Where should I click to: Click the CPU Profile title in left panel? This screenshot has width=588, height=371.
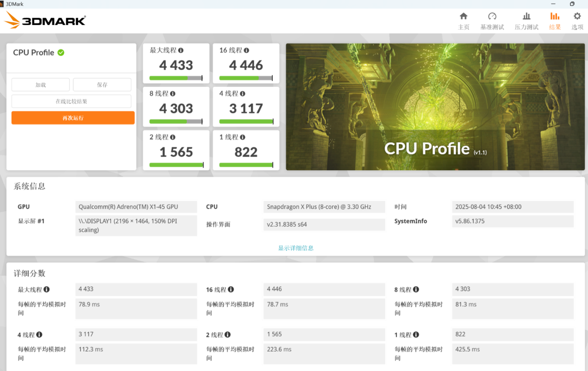(x=33, y=52)
